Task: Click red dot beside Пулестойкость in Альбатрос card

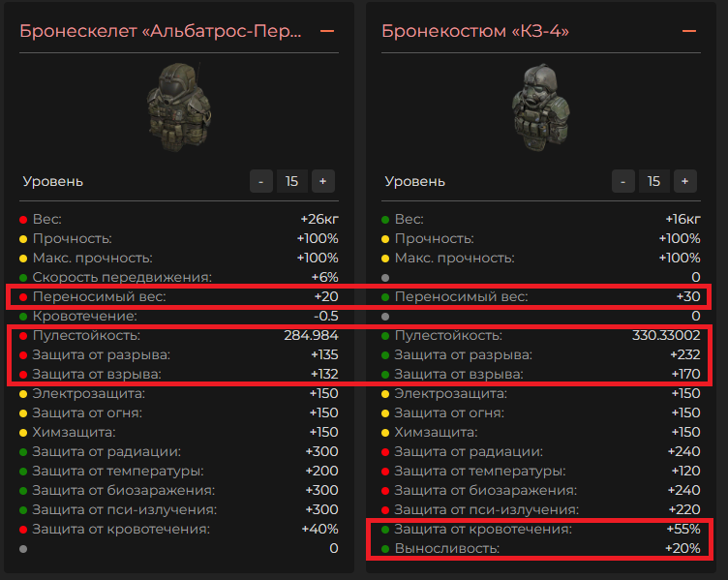Action: coord(23,336)
